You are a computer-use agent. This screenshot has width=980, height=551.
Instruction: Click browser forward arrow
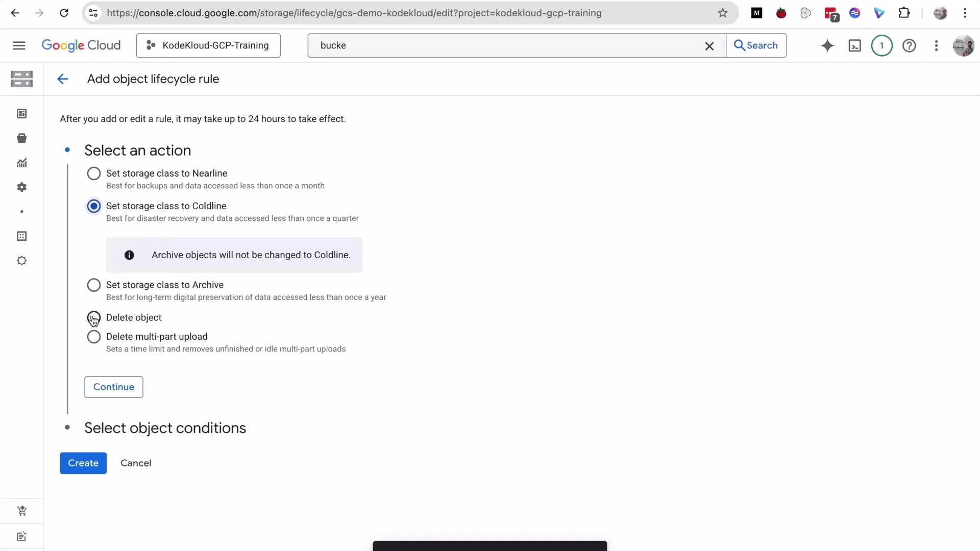39,13
